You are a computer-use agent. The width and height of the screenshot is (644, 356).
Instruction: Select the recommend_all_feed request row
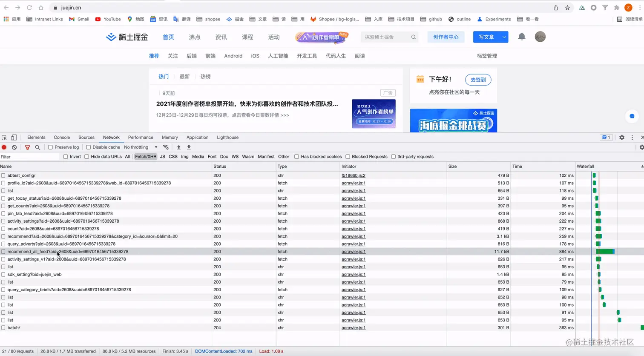pyautogui.click(x=322, y=252)
